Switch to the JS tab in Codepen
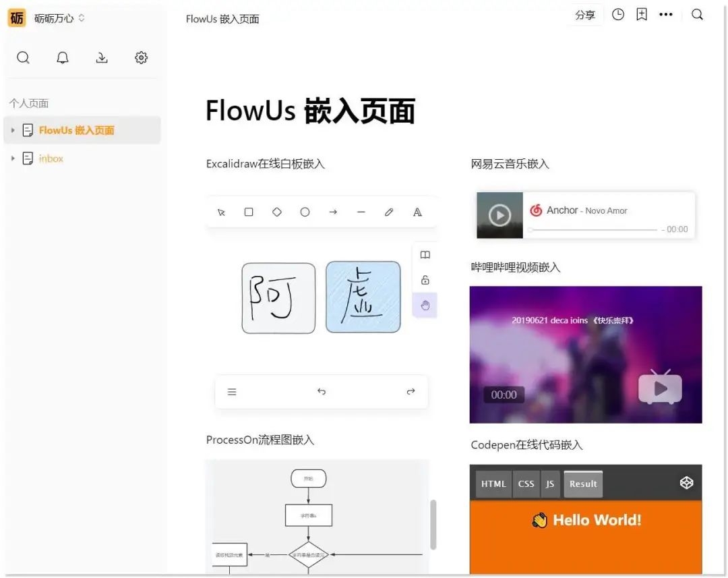The image size is (728, 578). 550,484
